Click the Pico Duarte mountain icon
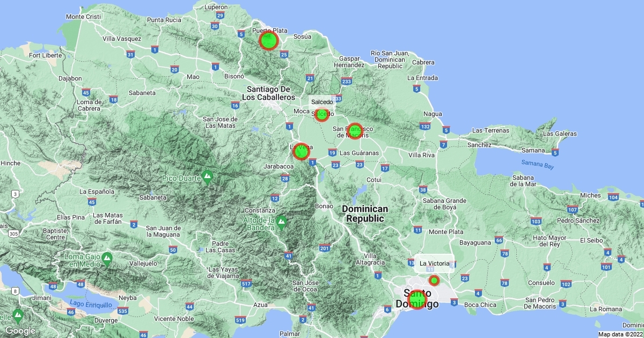Screen dimensions: 644x338 [x=207, y=177]
